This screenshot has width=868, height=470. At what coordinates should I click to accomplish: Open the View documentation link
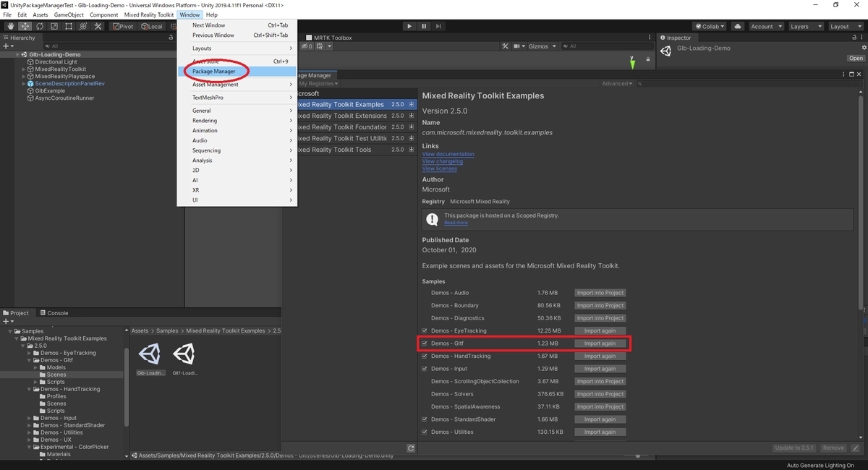click(x=448, y=154)
